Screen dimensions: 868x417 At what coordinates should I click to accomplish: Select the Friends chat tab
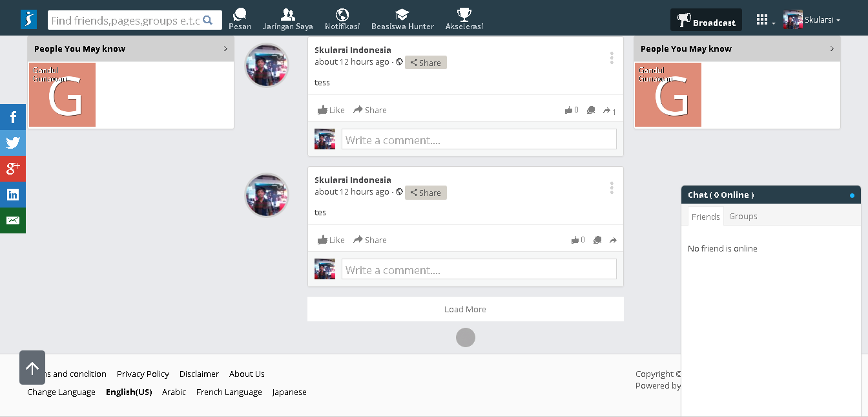click(x=705, y=217)
